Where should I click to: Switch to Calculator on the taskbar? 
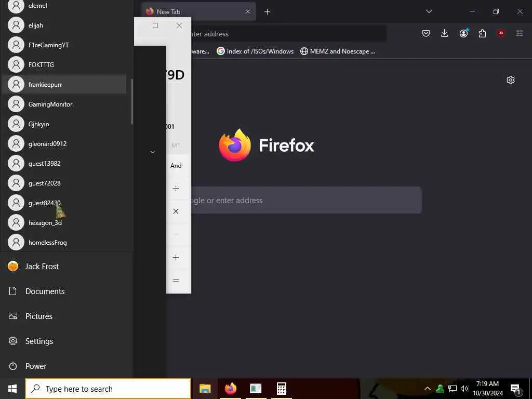(282, 389)
